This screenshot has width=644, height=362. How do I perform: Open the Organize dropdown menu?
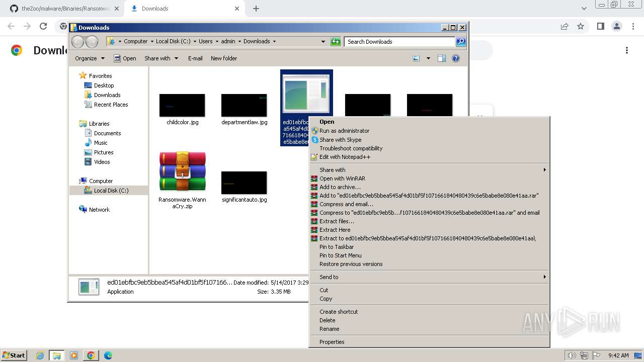90,58
